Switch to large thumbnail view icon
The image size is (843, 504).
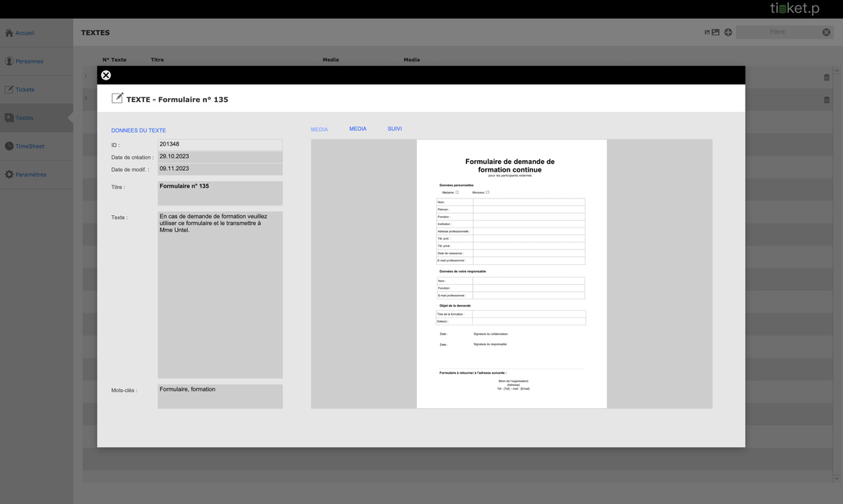[716, 32]
